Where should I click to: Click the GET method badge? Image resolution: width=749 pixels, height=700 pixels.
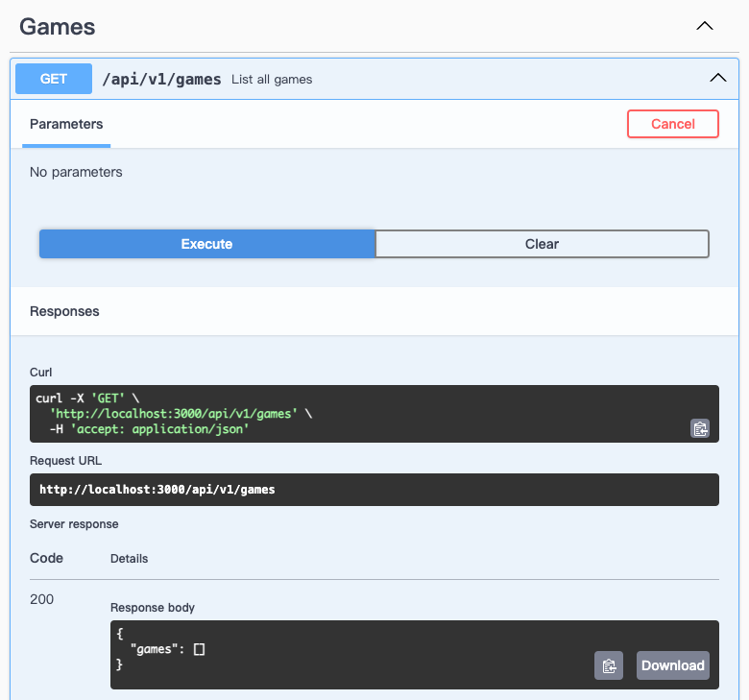[x=54, y=79]
